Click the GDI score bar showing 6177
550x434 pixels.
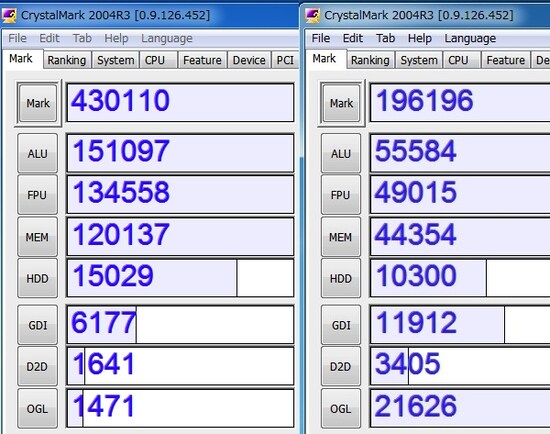[180, 325]
